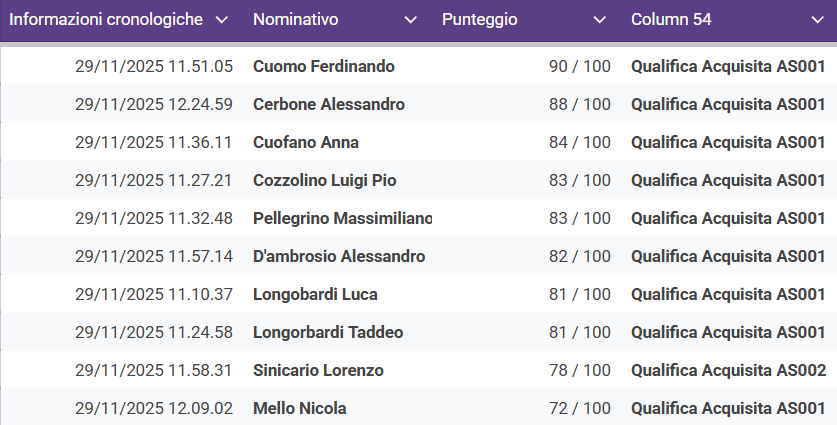Select the Cozzolino Luigi Pio row name
The image size is (837, 425).
pos(325,181)
